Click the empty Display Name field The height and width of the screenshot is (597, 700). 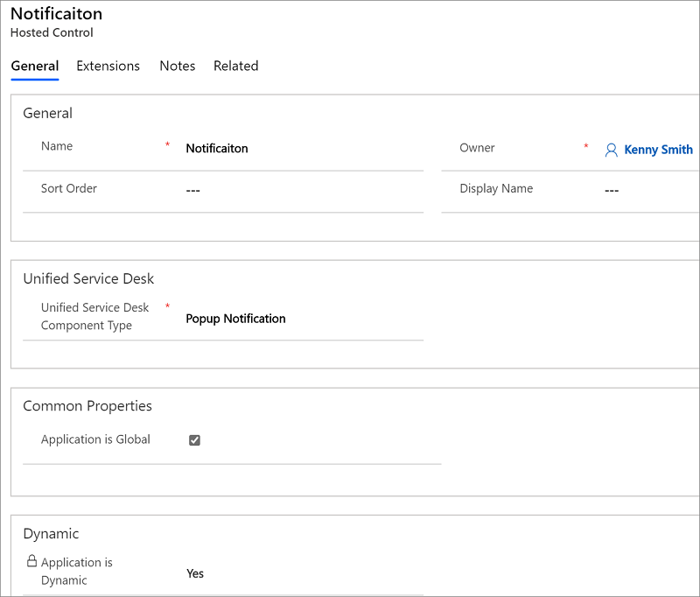pyautogui.click(x=612, y=191)
